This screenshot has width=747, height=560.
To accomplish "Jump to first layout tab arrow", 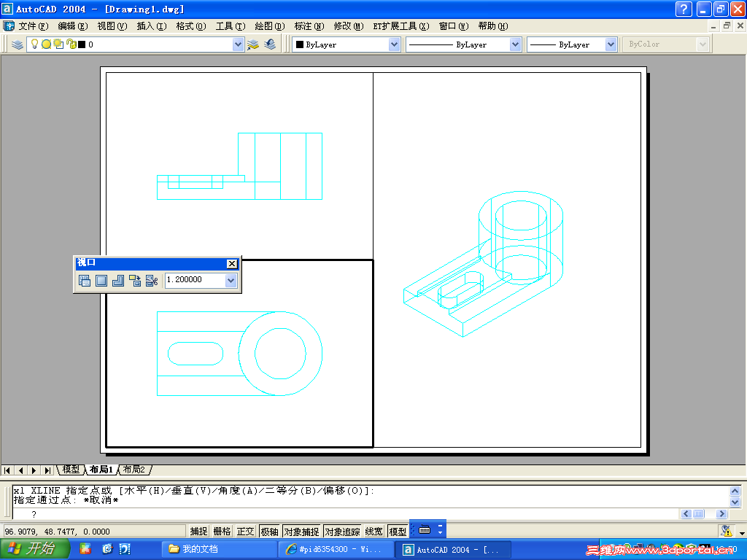I will coord(7,470).
